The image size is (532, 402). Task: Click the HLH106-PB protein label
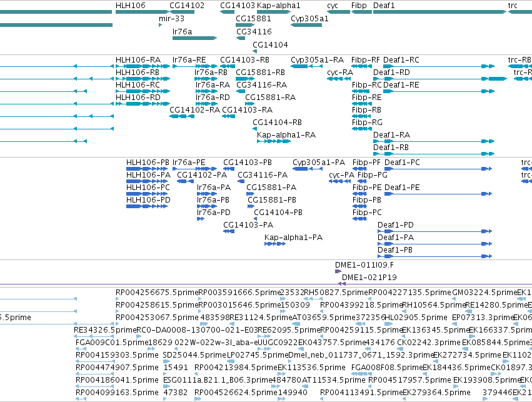148,163
